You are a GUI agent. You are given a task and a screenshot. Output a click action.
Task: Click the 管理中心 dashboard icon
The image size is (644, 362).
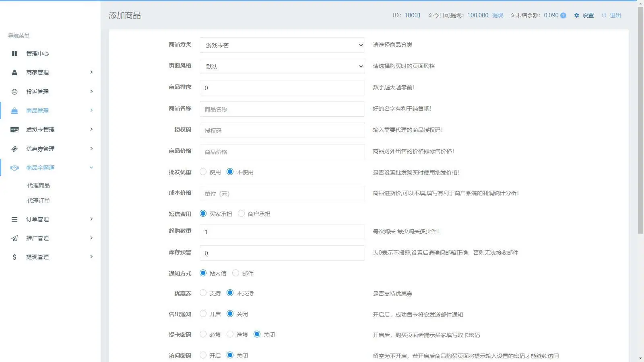click(14, 53)
